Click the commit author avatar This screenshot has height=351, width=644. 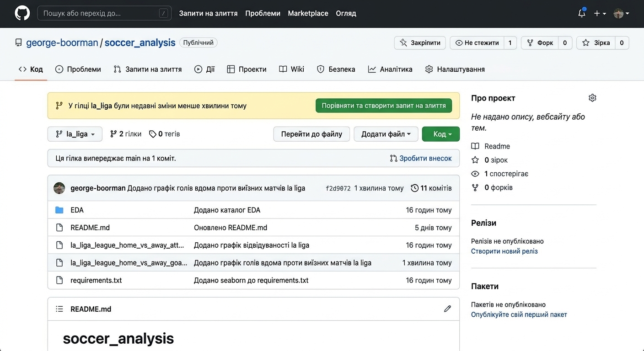pos(59,188)
